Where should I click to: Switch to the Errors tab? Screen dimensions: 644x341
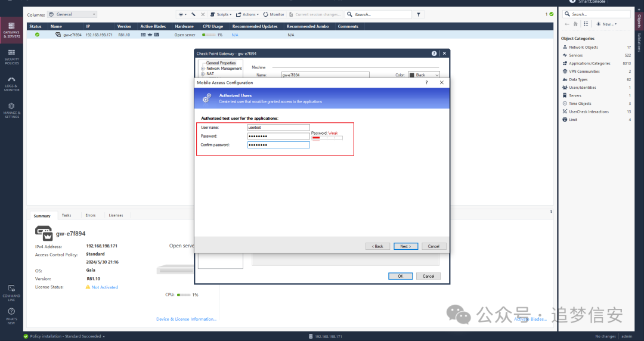click(x=91, y=215)
